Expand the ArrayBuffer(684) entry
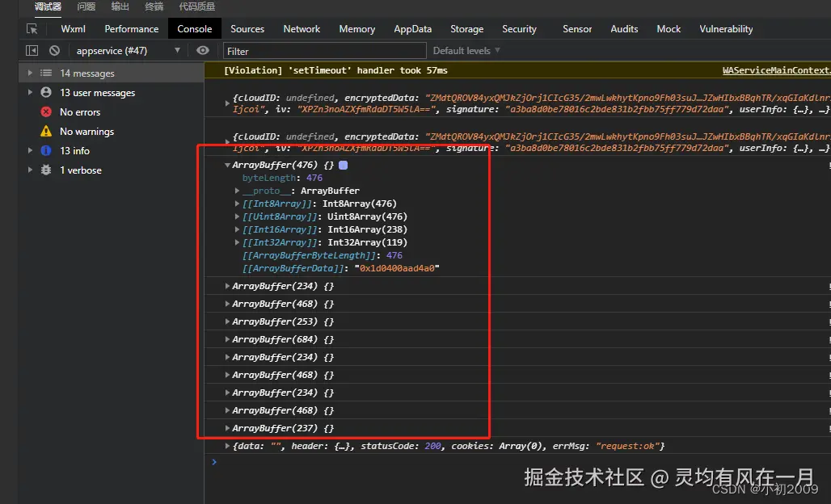Viewport: 831px width, 504px height. (227, 339)
